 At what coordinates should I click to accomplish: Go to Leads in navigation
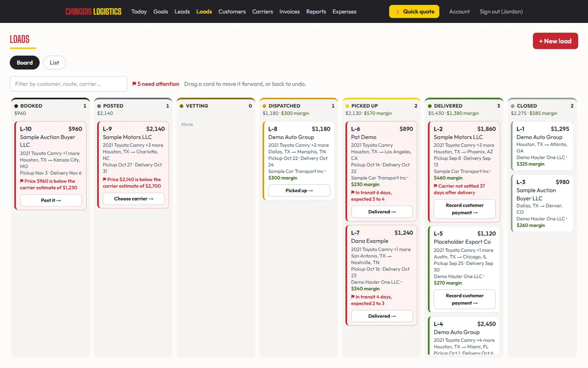click(182, 11)
